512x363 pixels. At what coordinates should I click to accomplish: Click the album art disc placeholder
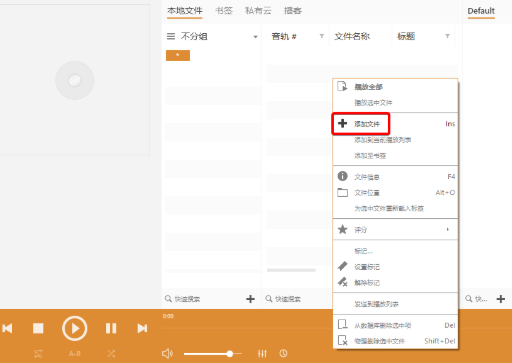(x=75, y=80)
